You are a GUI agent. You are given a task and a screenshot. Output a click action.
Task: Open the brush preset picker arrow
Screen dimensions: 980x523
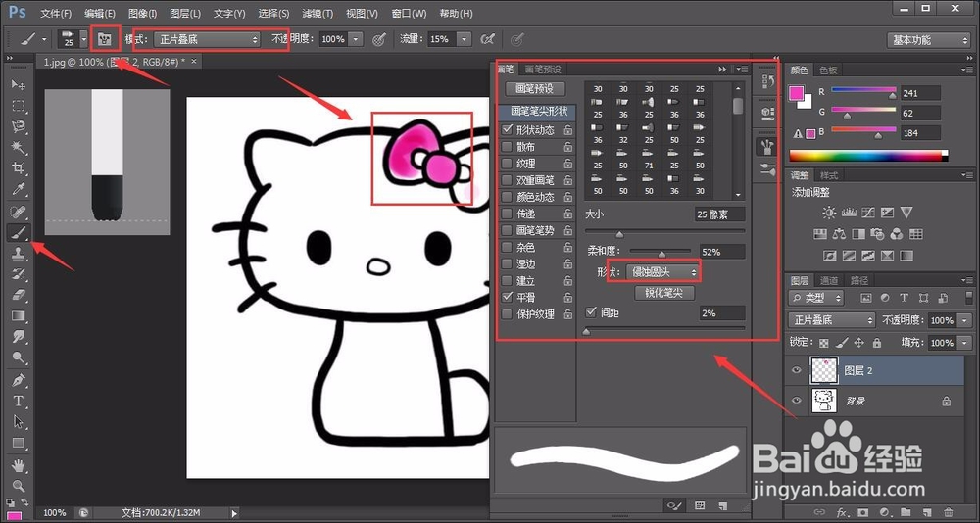click(83, 39)
